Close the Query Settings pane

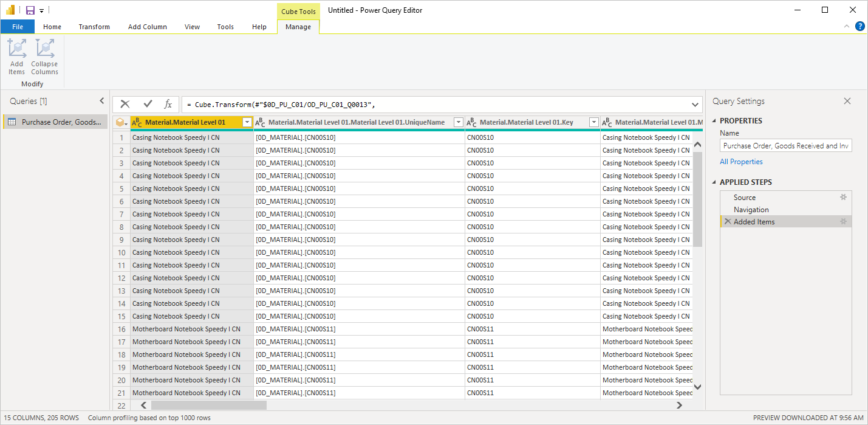[x=847, y=101]
